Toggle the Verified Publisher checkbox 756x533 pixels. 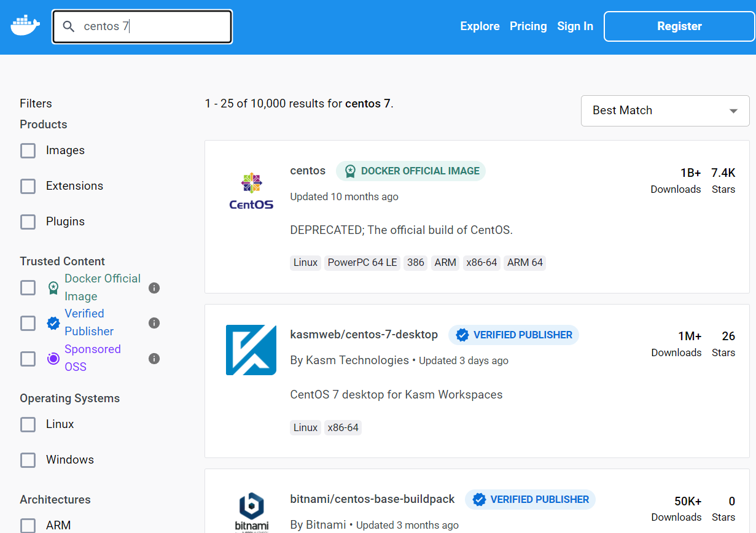point(28,323)
